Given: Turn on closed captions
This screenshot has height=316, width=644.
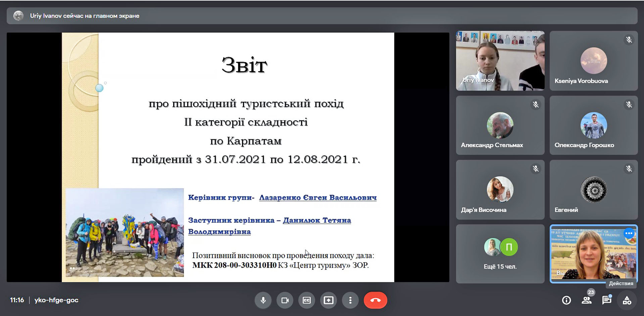Looking at the screenshot, I should (307, 300).
